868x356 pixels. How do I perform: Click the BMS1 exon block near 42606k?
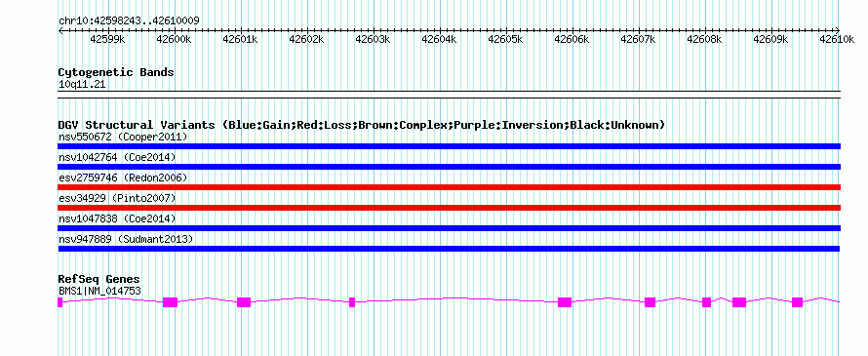coord(565,302)
